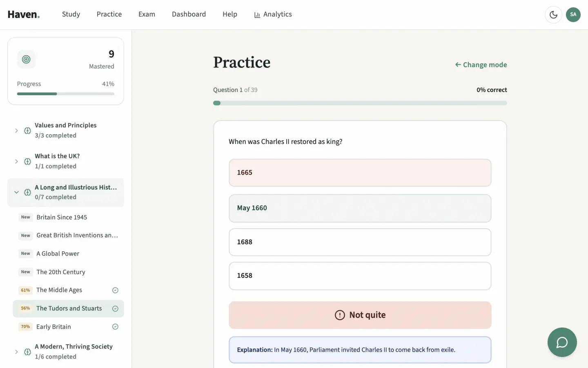The width and height of the screenshot is (588, 368).
Task: Collapse the A Long and Illustrious History section
Action: click(x=16, y=192)
